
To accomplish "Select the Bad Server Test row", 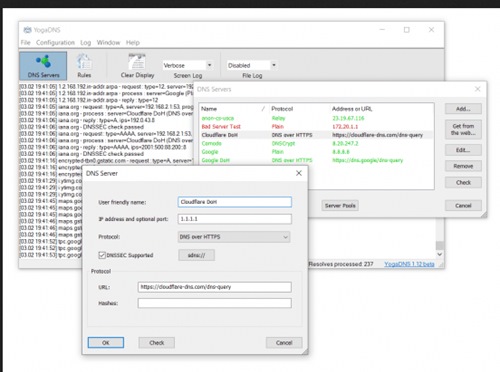I will (316, 127).
